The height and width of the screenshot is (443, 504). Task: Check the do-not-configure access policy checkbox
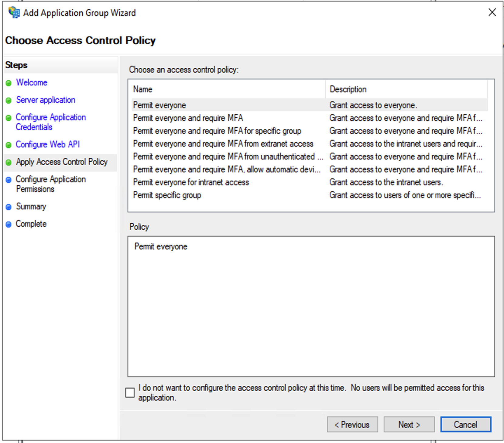(x=130, y=392)
